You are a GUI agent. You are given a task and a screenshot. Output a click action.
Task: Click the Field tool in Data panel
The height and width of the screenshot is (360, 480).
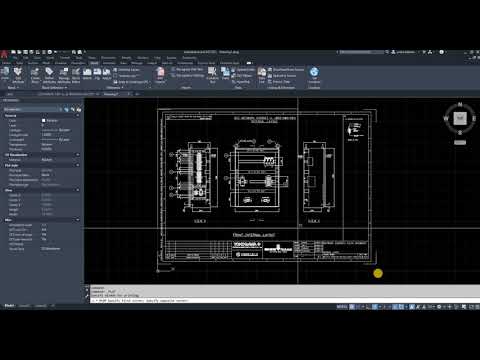(x=226, y=73)
